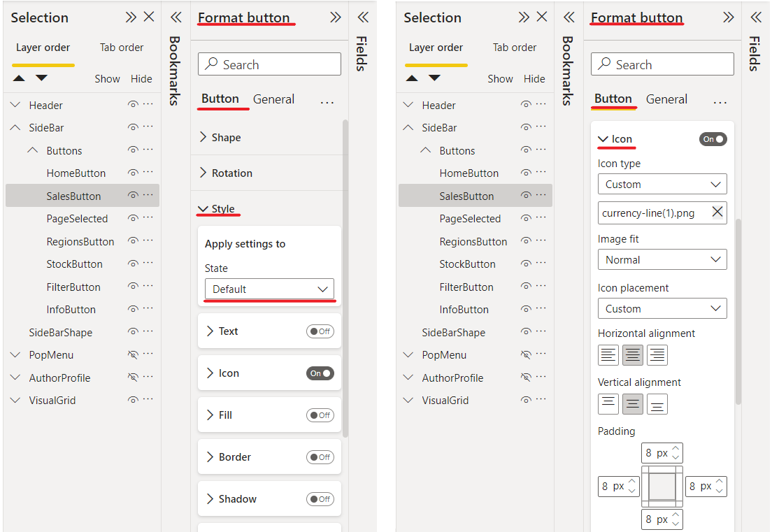Select the center horizontal alignment icon
The height and width of the screenshot is (532, 772).
click(632, 354)
